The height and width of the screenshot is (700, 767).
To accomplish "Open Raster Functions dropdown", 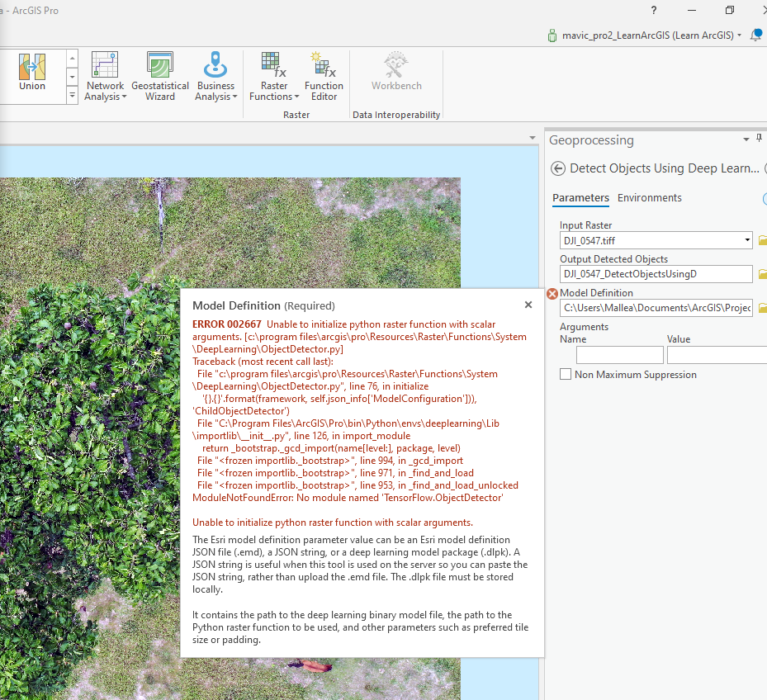I will 274,76.
